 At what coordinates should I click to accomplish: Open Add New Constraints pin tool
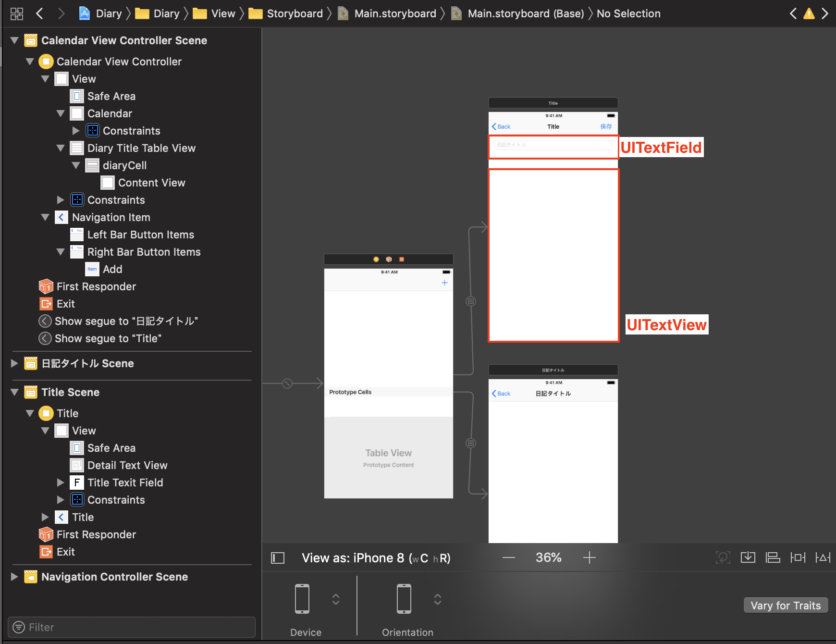pos(798,557)
